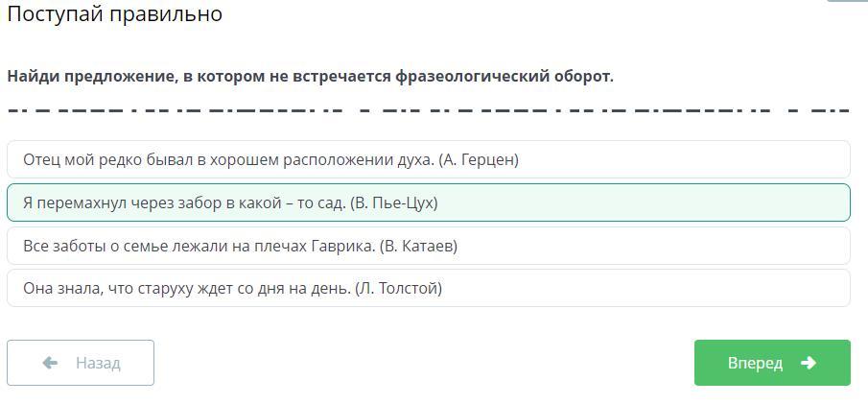868x404 pixels.
Task: Click the gray tab in top-right corner
Action: tap(849, 2)
